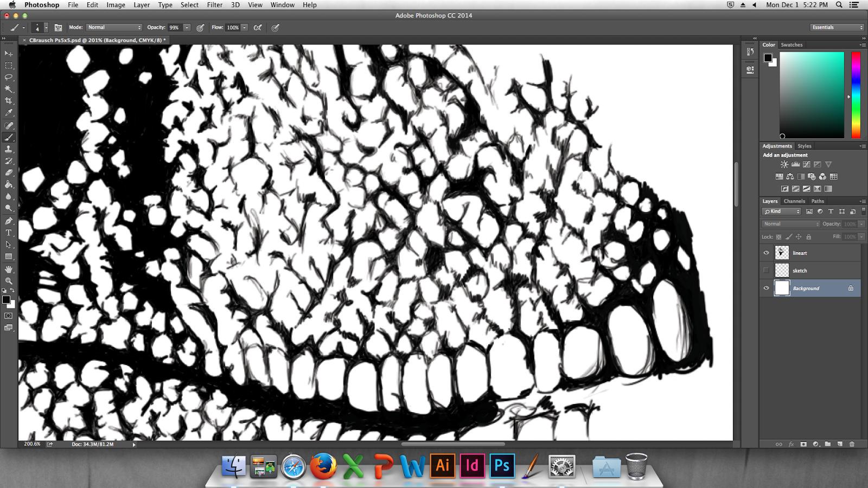Toggle Quick Mask mode

pos(9,316)
